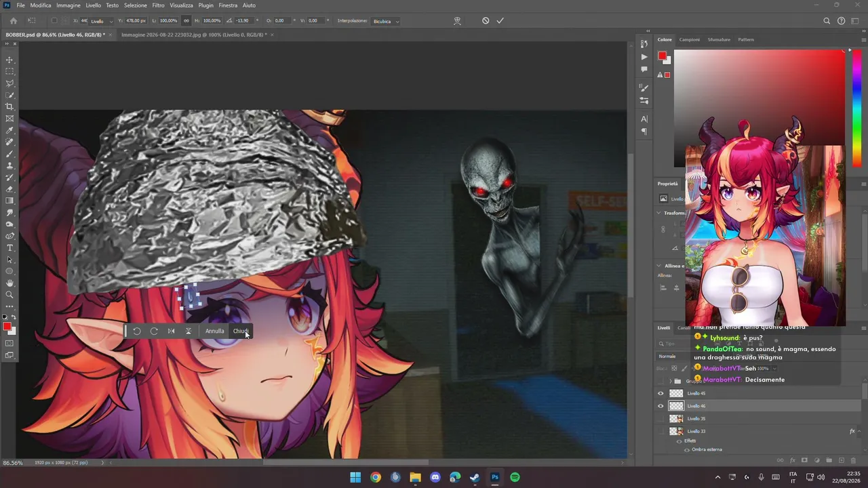Select the Livello 35 layer thumbnail
Viewport: 868px width, 488px height.
676,419
